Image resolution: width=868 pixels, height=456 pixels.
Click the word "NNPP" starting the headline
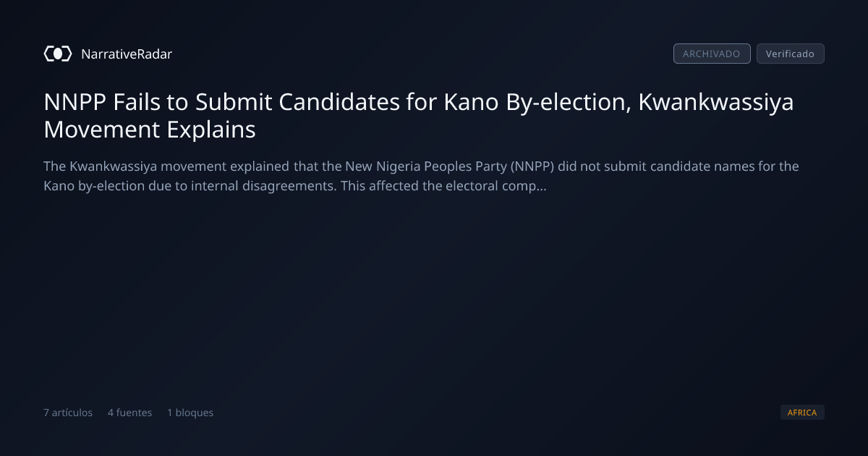click(76, 103)
